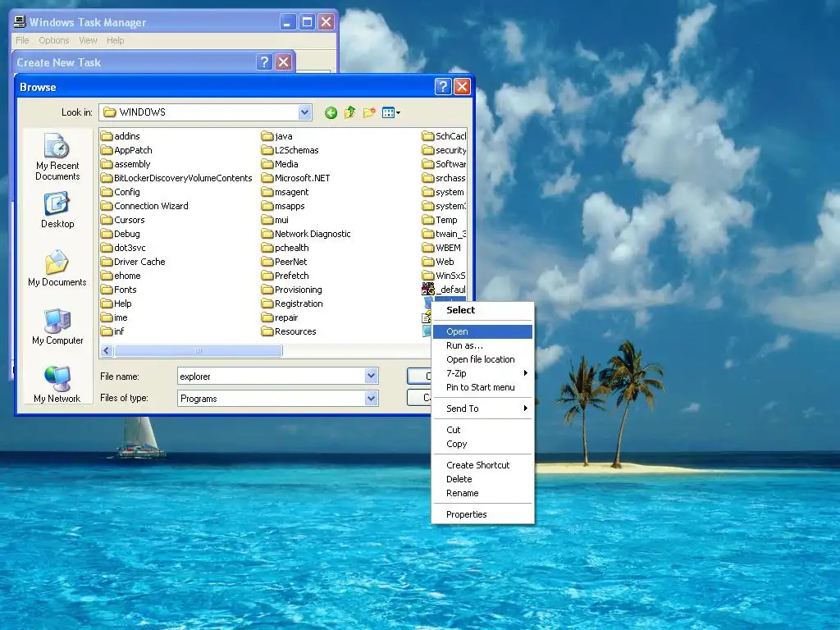Choose Open file location

click(482, 359)
